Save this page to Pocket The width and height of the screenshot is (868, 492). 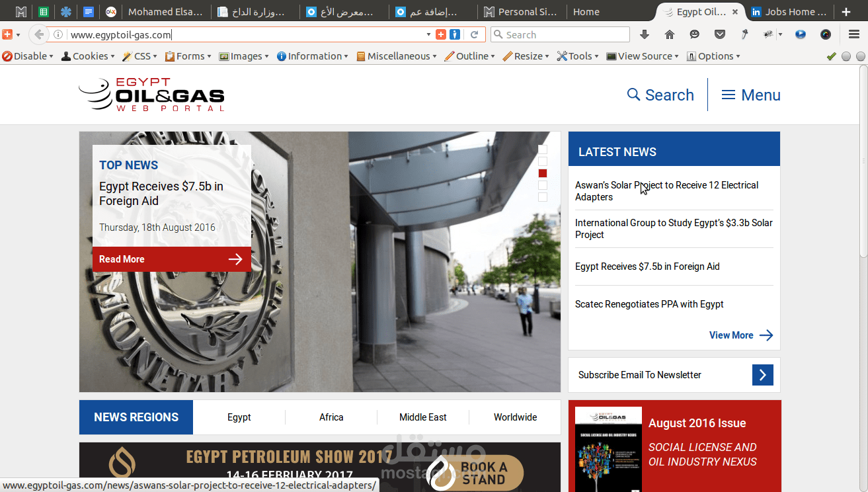pos(719,34)
